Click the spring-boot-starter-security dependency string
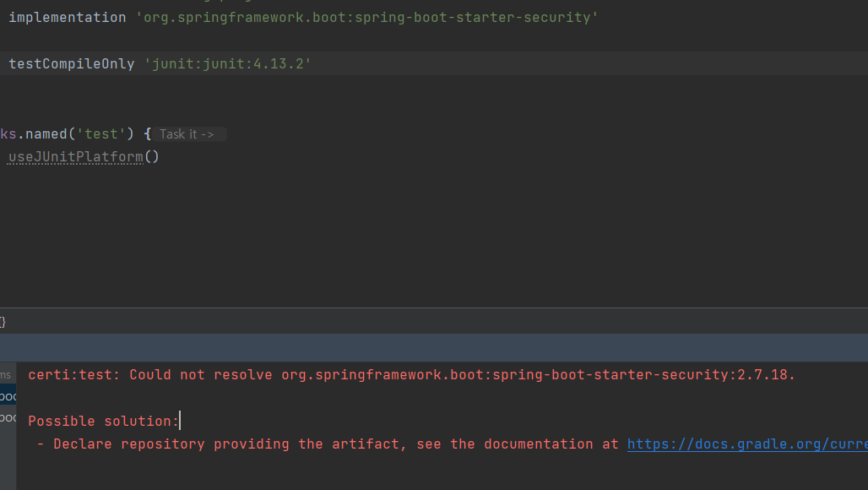 [367, 17]
